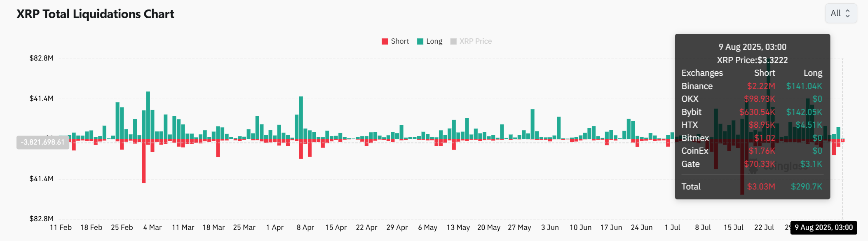The height and width of the screenshot is (241, 868).
Task: Click the Binance row in the tooltip
Action: tap(752, 86)
